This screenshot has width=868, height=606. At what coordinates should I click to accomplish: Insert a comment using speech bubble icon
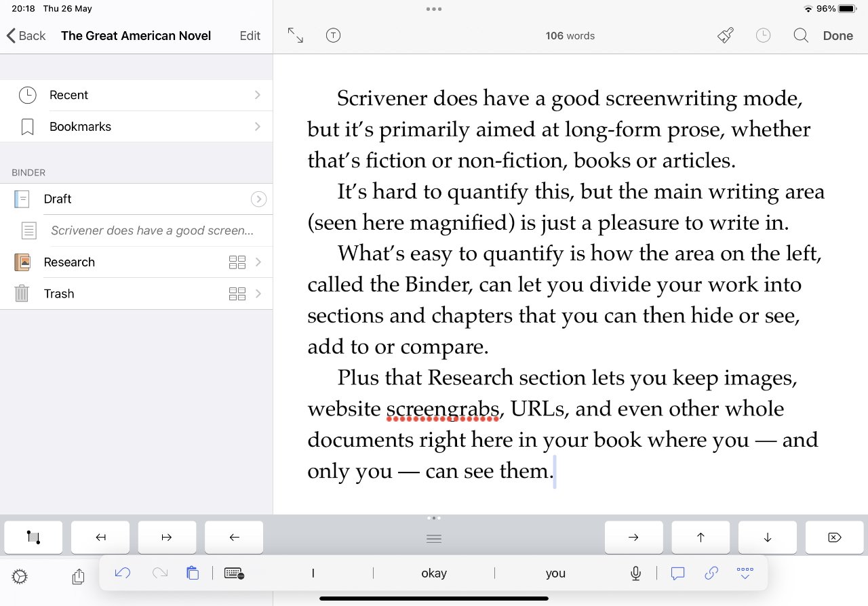click(x=677, y=573)
